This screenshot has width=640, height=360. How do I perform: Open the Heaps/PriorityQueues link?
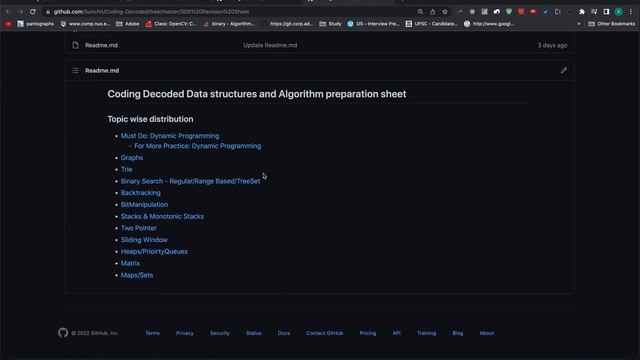tap(154, 251)
